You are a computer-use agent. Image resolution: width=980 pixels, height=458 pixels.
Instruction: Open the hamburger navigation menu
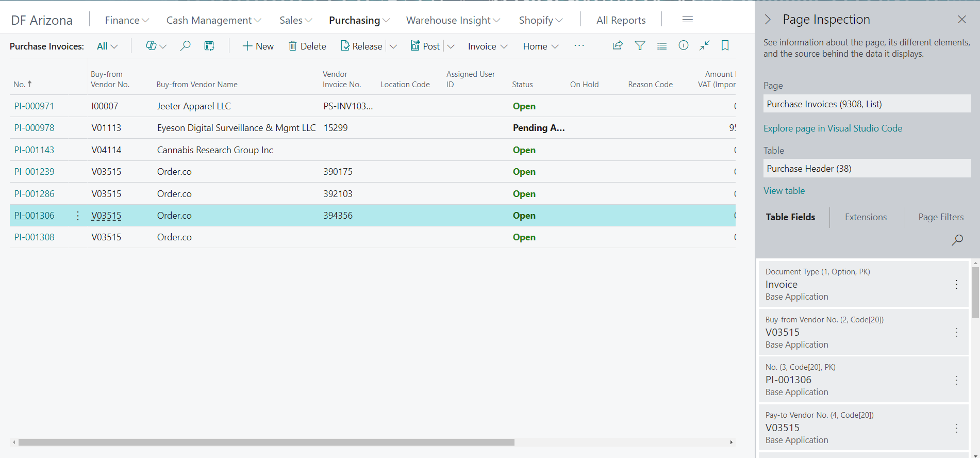coord(687,20)
